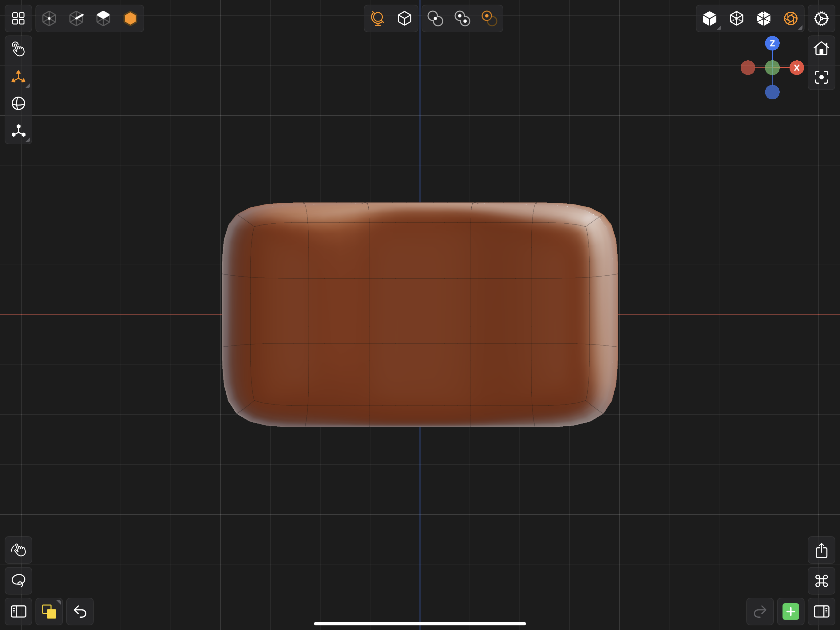Activate the gesture hand tool at bottom left

point(18,550)
